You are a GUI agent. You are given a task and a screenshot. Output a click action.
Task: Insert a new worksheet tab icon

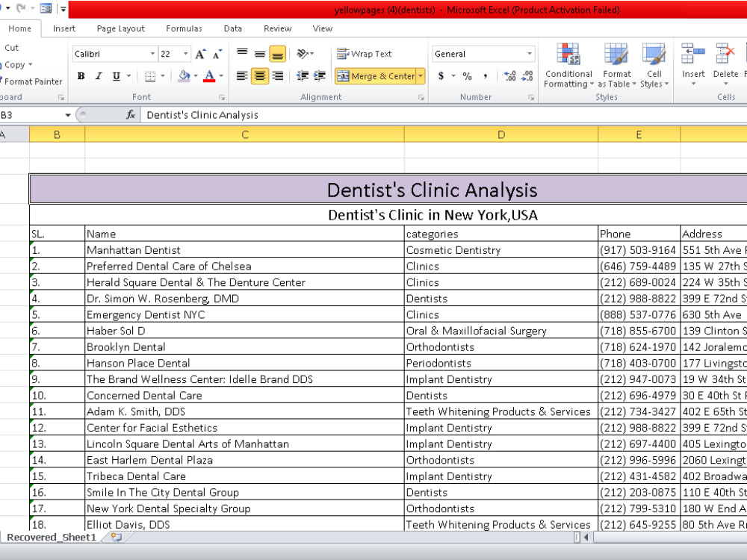click(116, 537)
